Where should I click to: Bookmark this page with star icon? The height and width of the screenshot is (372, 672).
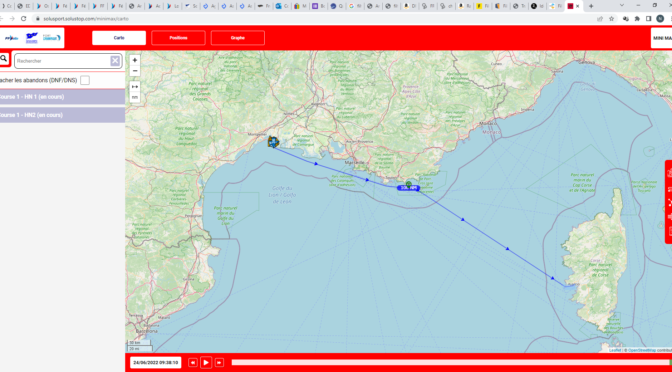(612, 18)
